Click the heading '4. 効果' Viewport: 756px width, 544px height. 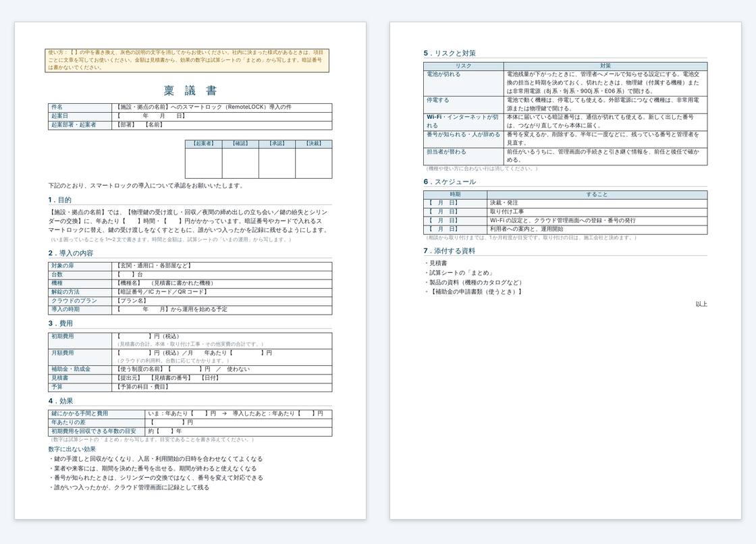pos(60,401)
